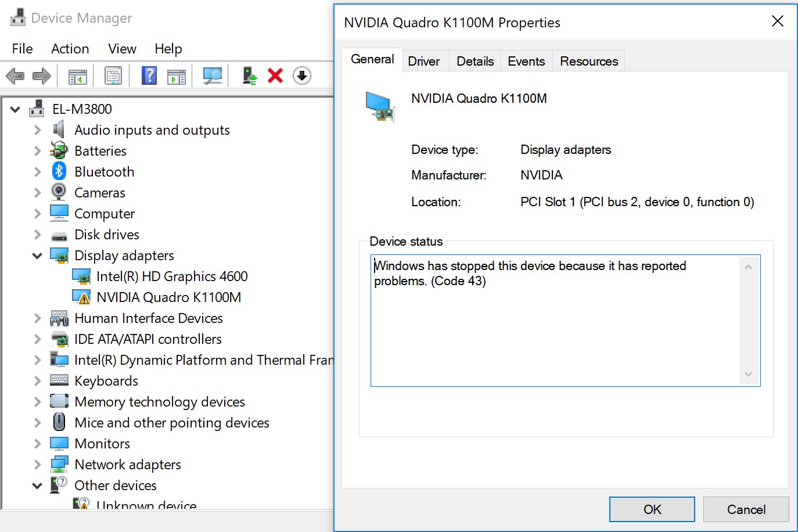Select Intel(R) HD Graphics 4600 device
Viewport: 798px width, 532px height.
click(x=172, y=276)
